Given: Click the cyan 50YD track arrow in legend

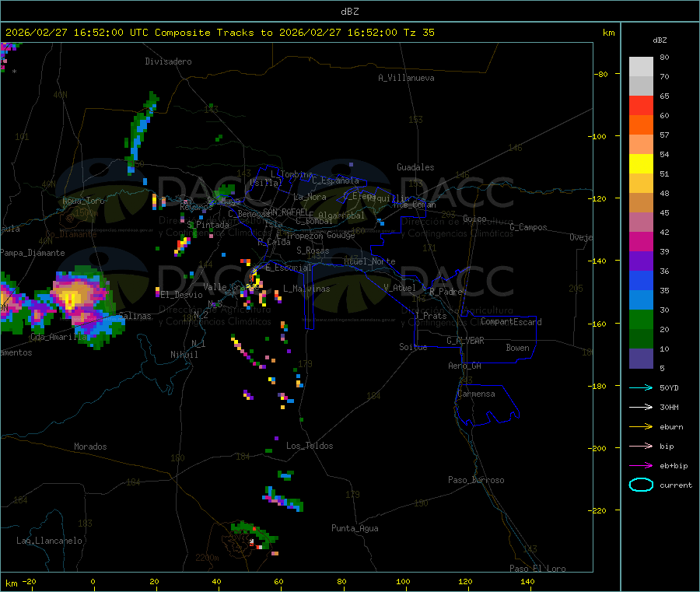Looking at the screenshot, I should pos(641,387).
